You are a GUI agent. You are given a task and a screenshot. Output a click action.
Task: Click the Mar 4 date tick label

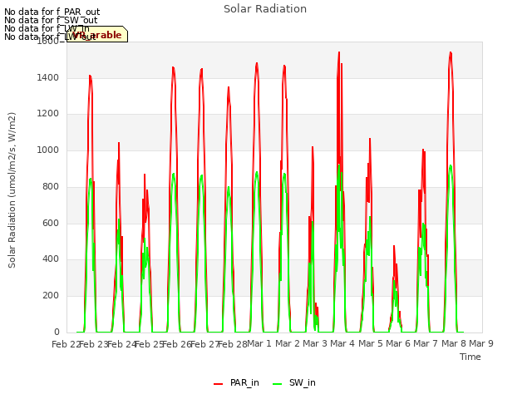[342, 343]
